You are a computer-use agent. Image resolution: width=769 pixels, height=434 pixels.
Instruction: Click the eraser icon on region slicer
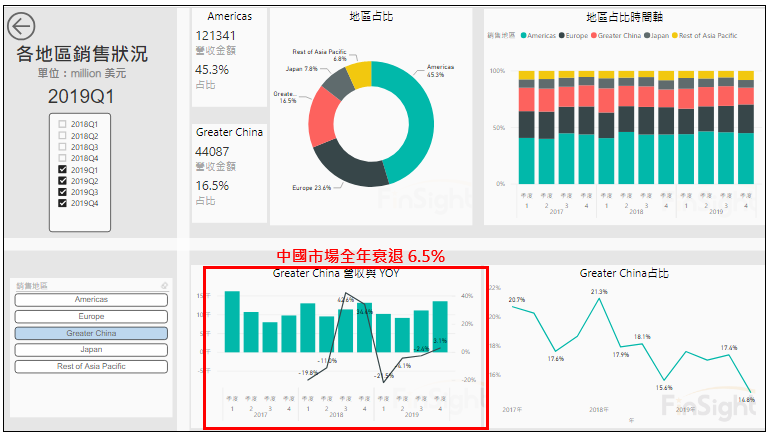(163, 286)
